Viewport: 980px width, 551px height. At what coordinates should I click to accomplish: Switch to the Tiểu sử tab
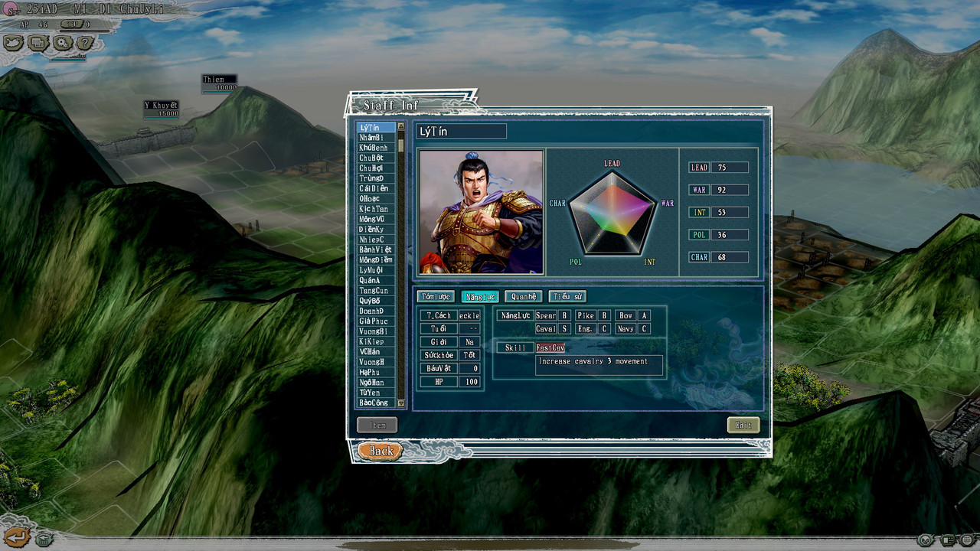(x=567, y=297)
